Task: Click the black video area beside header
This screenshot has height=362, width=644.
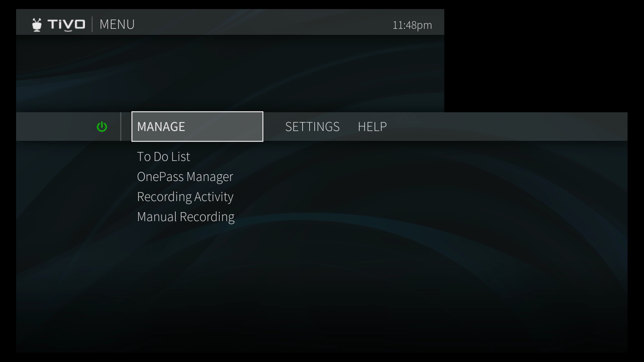Action: coord(543,57)
